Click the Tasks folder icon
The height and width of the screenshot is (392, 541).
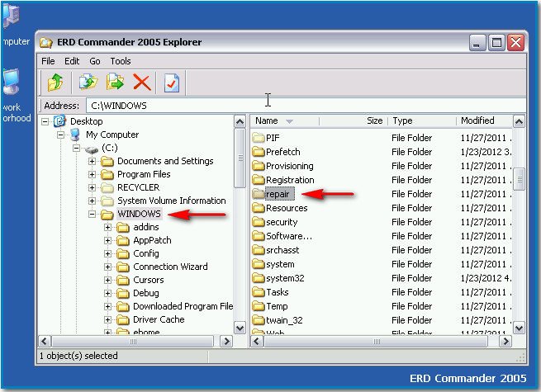[x=258, y=292]
